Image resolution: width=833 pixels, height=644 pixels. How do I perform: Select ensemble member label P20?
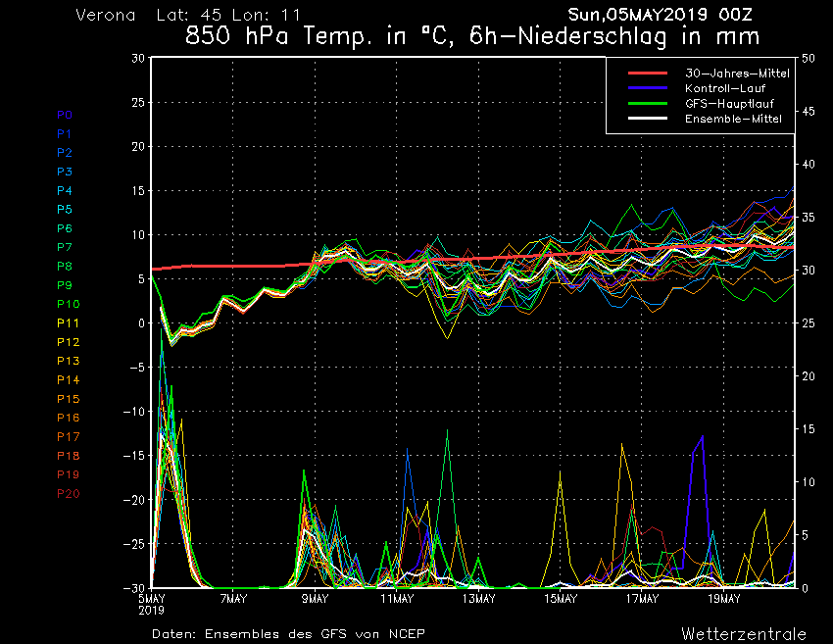click(69, 494)
